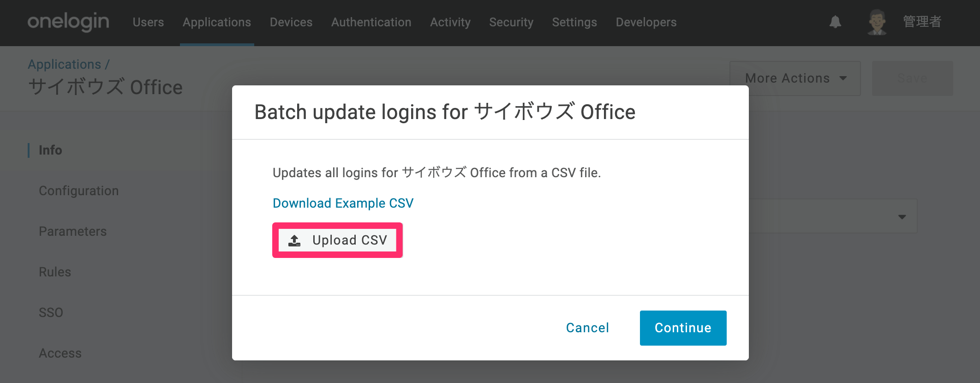Select the SSO sidebar tab
This screenshot has height=383, width=980.
51,312
